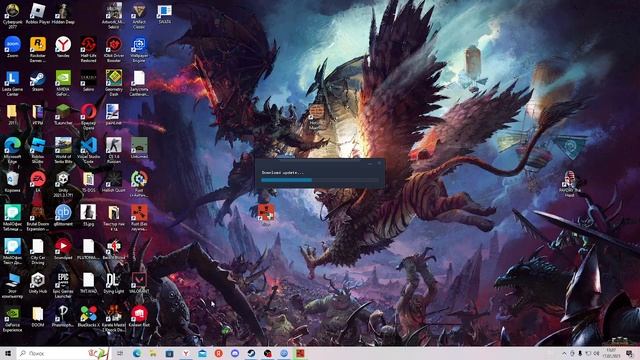Show hidden system tray icons
640x360 pixels.
(564, 353)
